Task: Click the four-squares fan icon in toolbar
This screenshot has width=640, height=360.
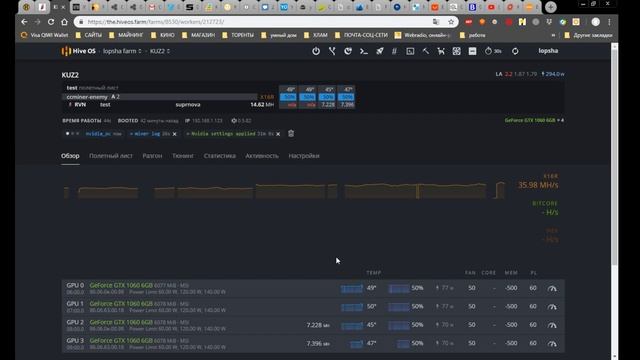Action: coord(456,51)
